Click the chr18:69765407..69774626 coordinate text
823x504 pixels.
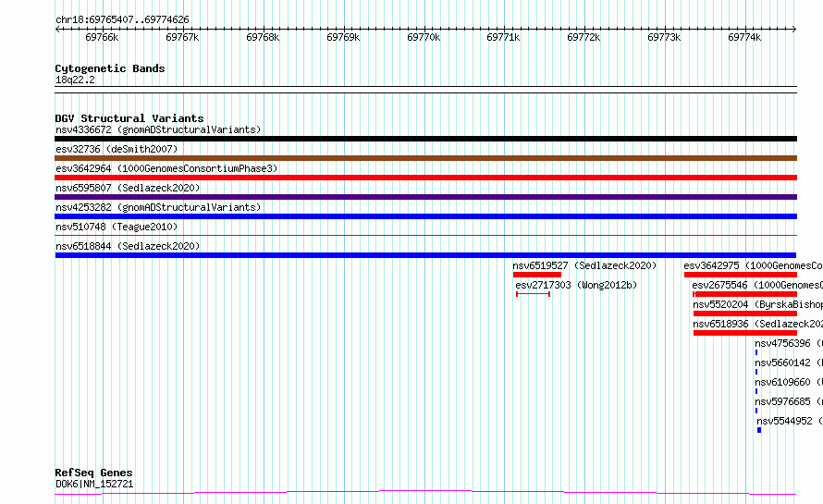tap(122, 20)
